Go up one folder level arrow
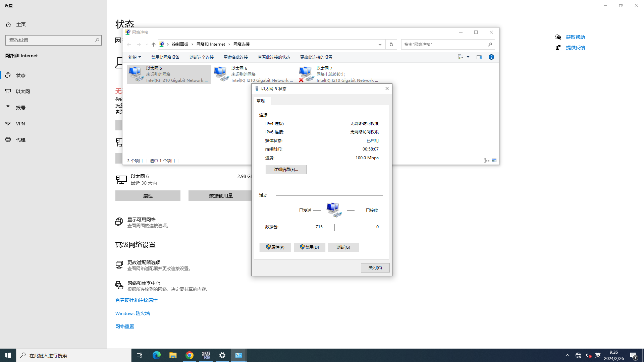The image size is (644, 362). [153, 44]
